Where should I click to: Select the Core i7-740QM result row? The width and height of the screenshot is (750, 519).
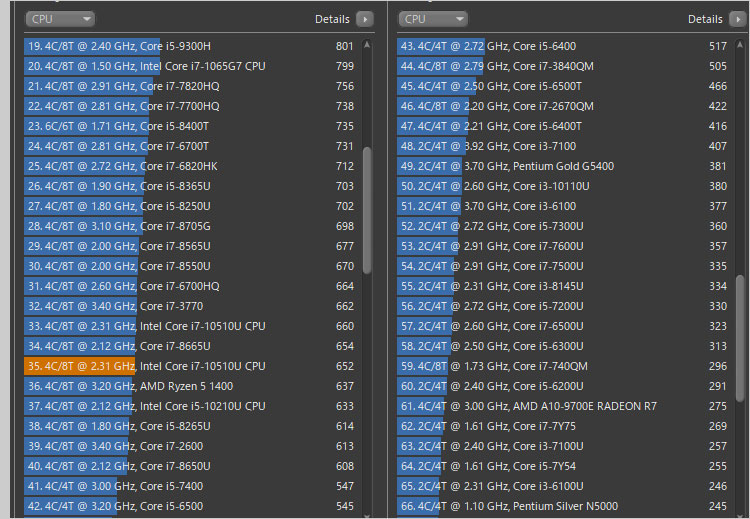(560, 366)
